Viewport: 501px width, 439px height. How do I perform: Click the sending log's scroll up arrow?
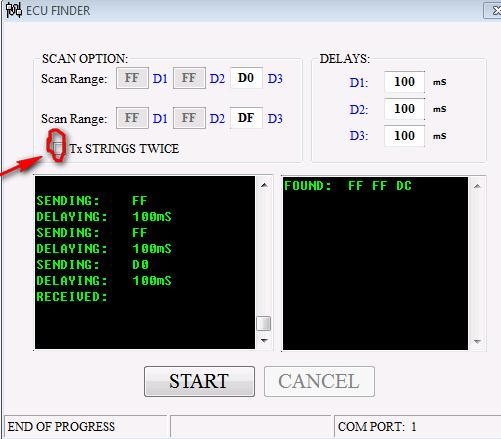[264, 185]
